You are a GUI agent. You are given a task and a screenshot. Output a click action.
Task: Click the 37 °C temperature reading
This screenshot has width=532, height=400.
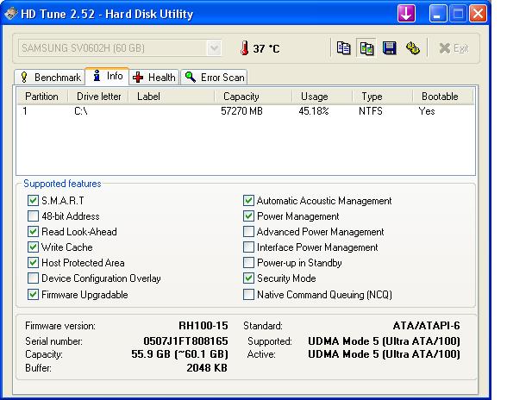(x=266, y=49)
